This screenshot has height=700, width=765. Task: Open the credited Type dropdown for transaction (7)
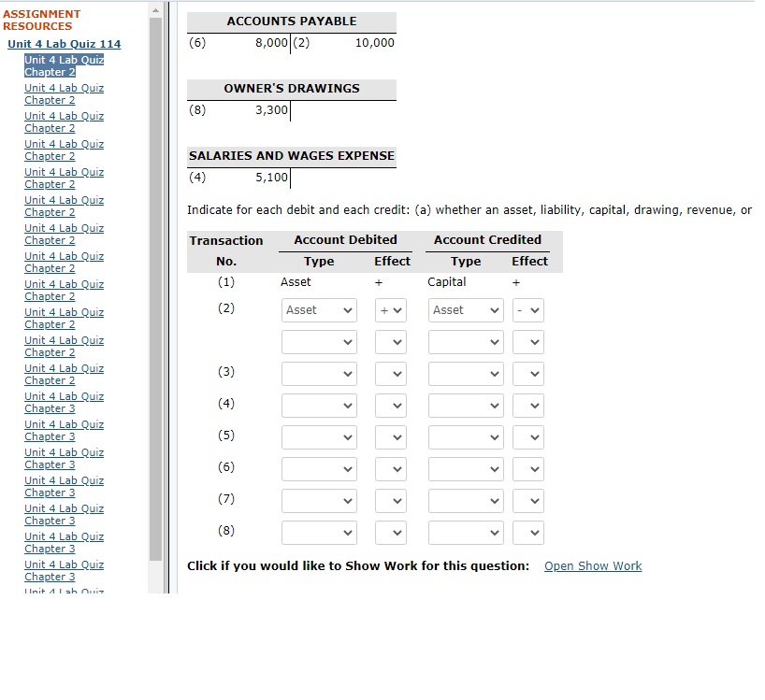(x=465, y=500)
